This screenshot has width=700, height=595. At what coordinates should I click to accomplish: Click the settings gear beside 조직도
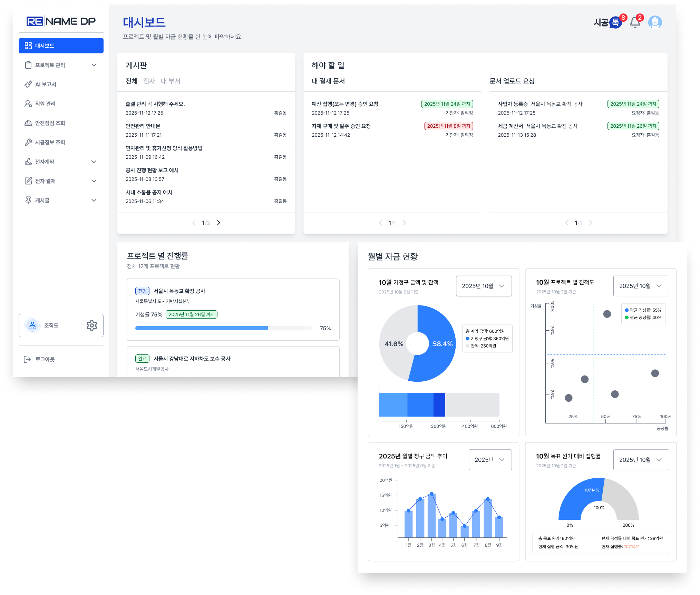pyautogui.click(x=91, y=325)
